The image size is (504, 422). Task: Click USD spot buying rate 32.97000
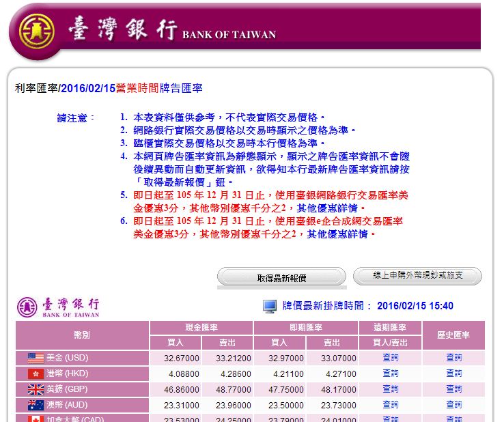[x=285, y=358]
